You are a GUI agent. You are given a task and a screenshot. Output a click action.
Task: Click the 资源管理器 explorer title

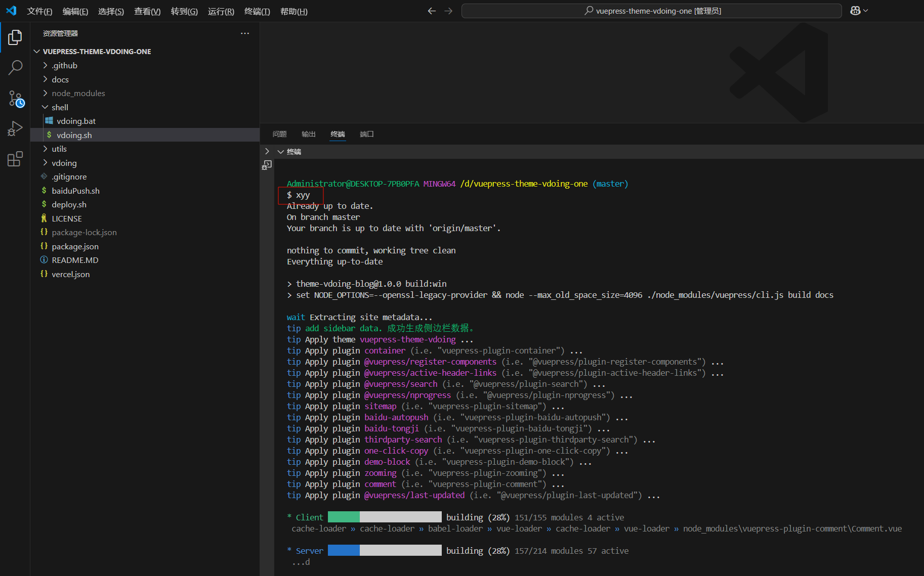(x=60, y=33)
